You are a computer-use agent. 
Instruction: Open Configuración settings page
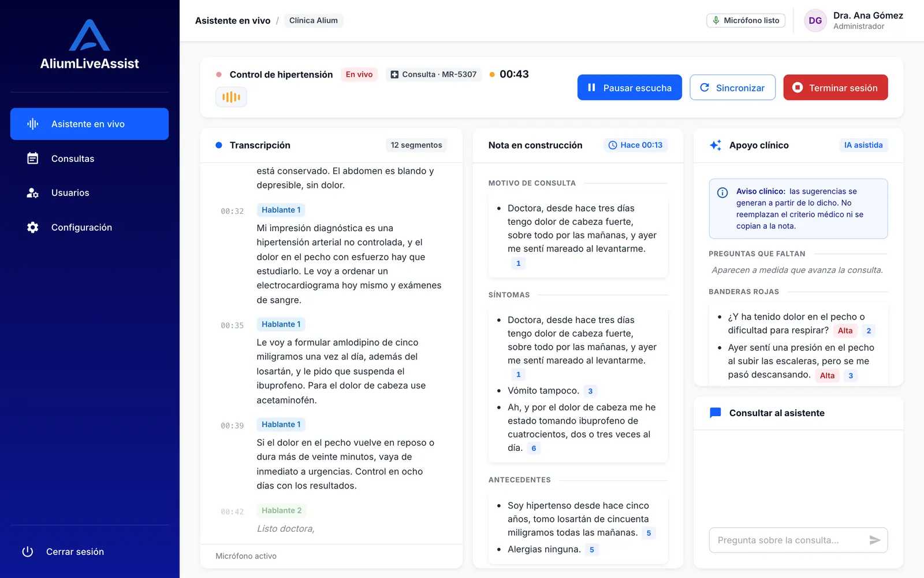click(90, 227)
